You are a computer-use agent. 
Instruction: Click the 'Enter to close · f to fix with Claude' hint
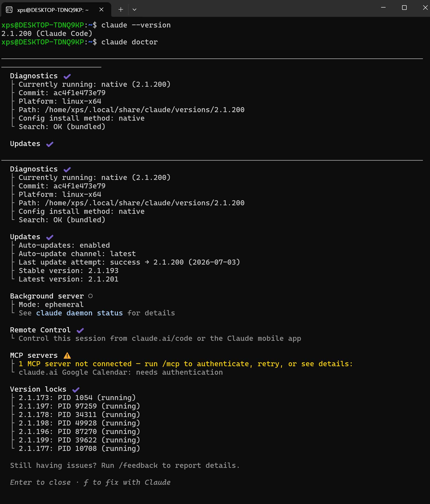[90, 482]
